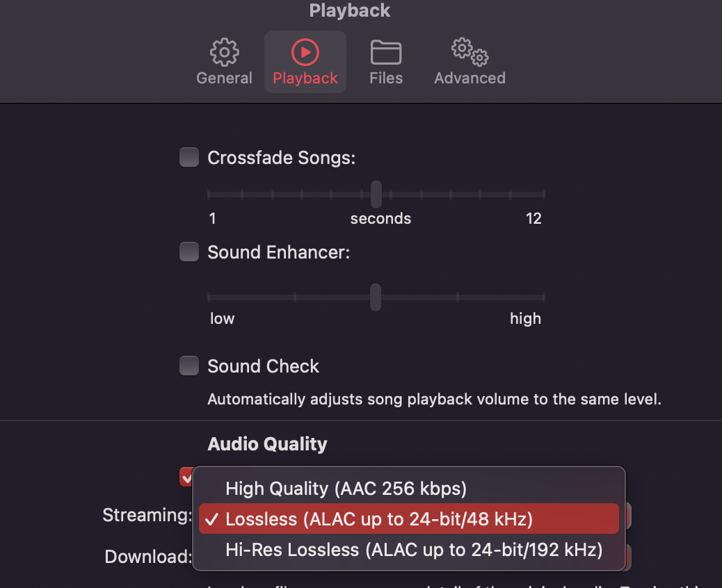Viewport: 722px width, 588px height.
Task: Open the Advanced double-gear icon
Action: click(x=470, y=53)
